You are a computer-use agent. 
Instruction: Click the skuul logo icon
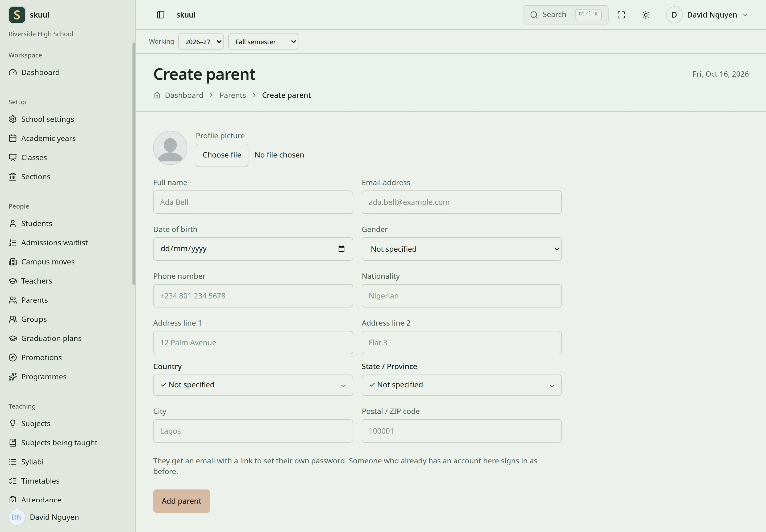coord(17,15)
